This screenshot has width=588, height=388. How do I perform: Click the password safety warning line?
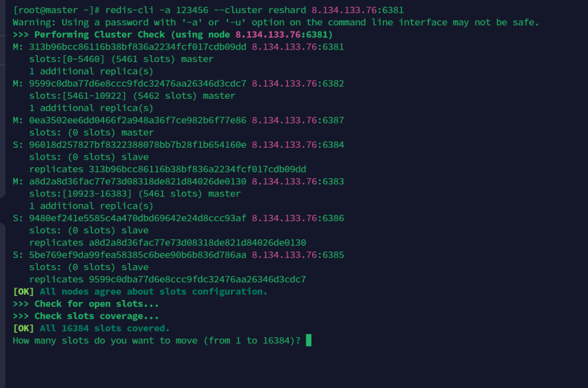276,22
